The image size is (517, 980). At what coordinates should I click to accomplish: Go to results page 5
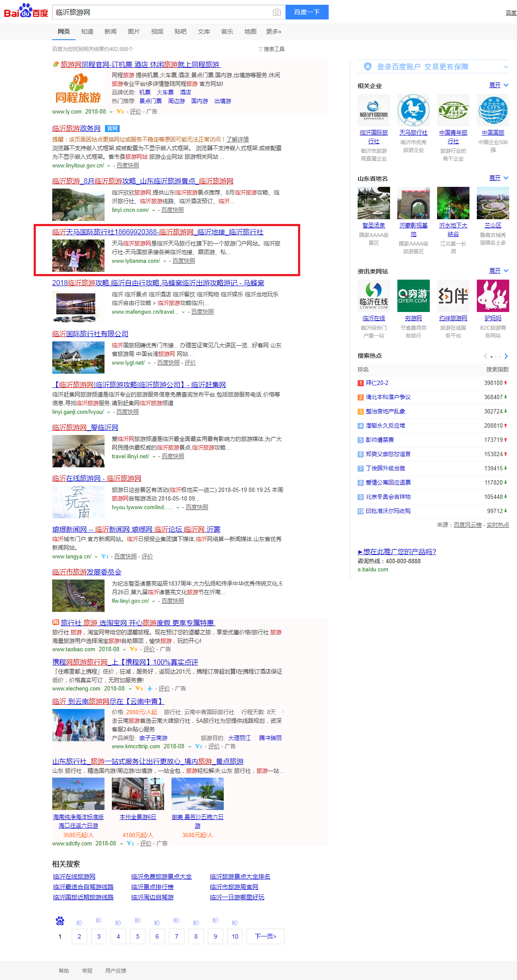138,936
